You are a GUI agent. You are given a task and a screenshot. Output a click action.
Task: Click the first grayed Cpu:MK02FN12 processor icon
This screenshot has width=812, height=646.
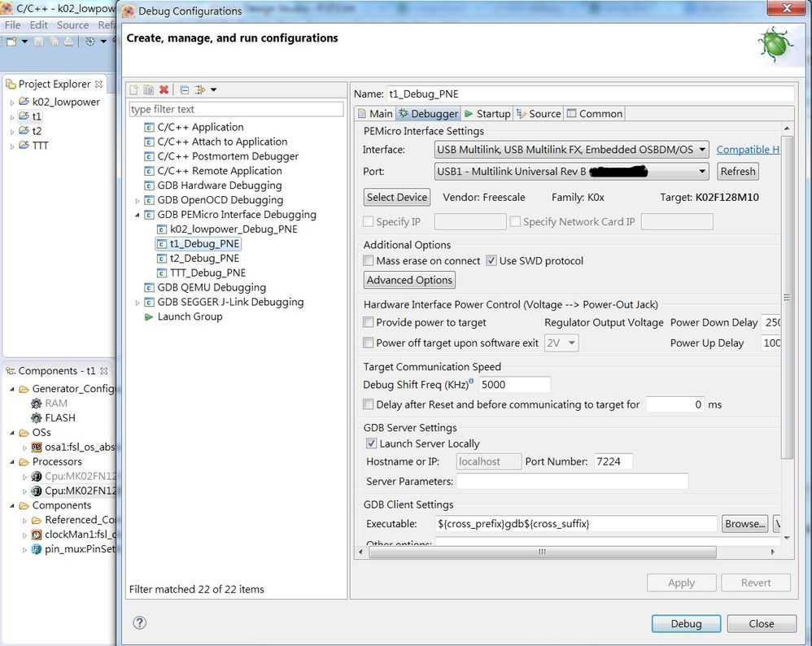click(x=37, y=476)
